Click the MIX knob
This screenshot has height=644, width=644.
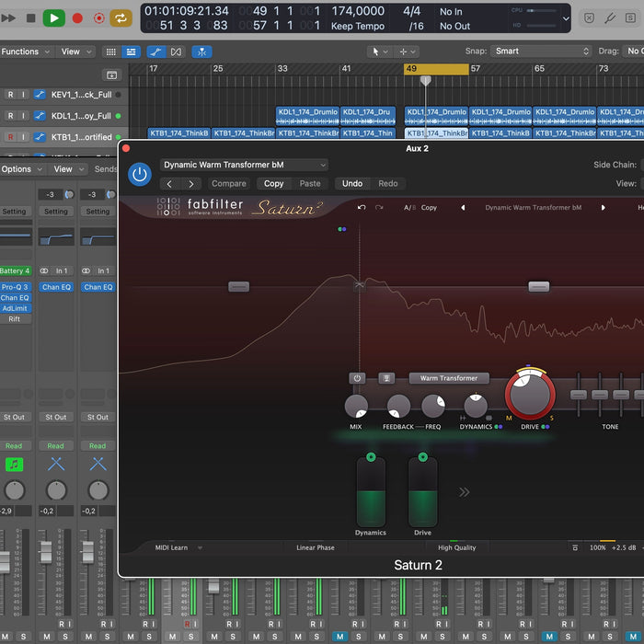[356, 407]
